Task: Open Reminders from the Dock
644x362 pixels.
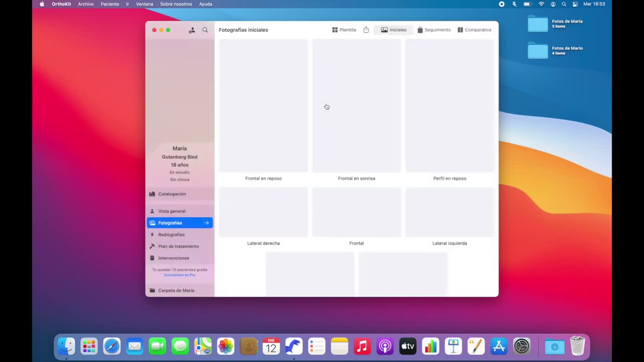Action: coord(317,346)
